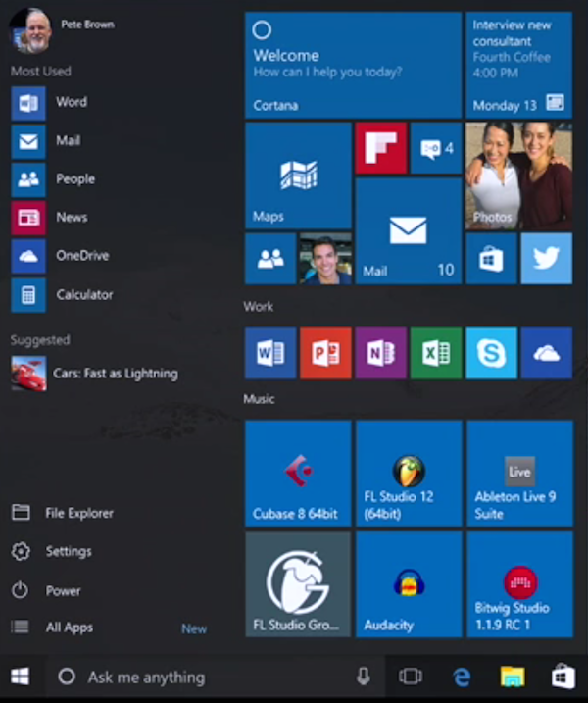Open the People small tile
Screen dimensions: 588x703
(270, 259)
